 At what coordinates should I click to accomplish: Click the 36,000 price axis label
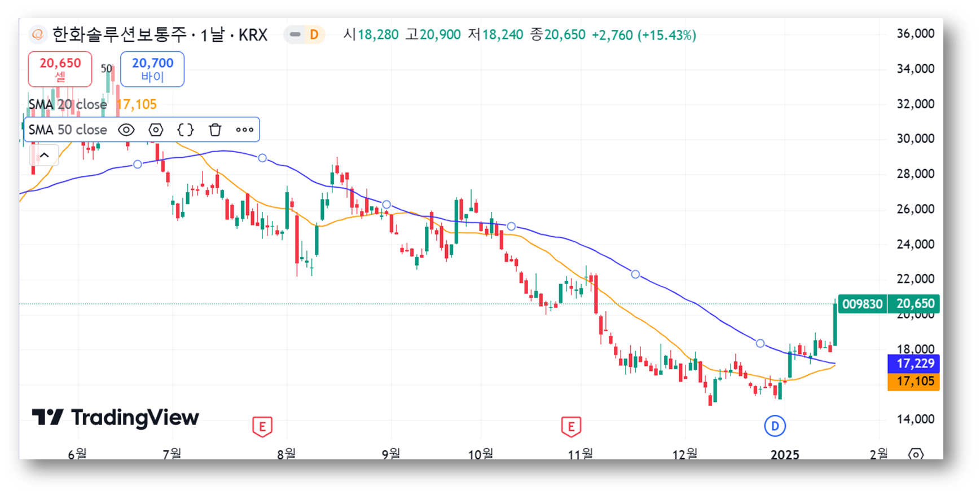tap(916, 34)
